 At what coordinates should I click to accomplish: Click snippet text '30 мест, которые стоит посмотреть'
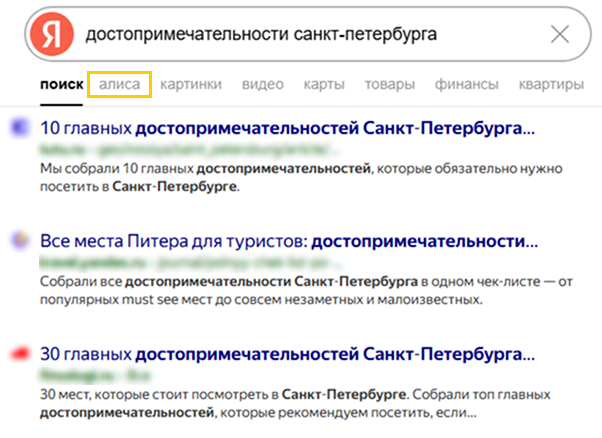coord(155,395)
